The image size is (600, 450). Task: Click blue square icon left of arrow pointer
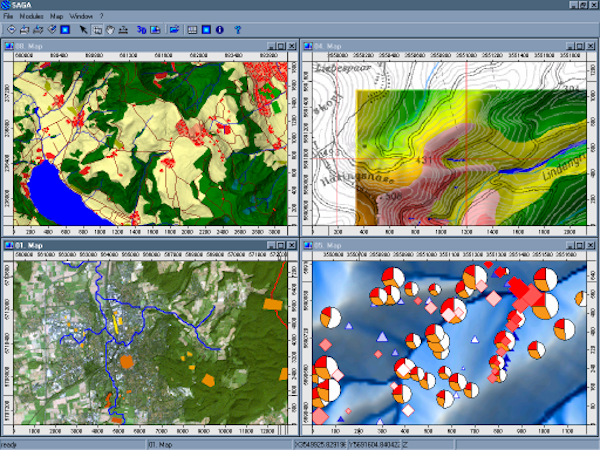(65, 29)
